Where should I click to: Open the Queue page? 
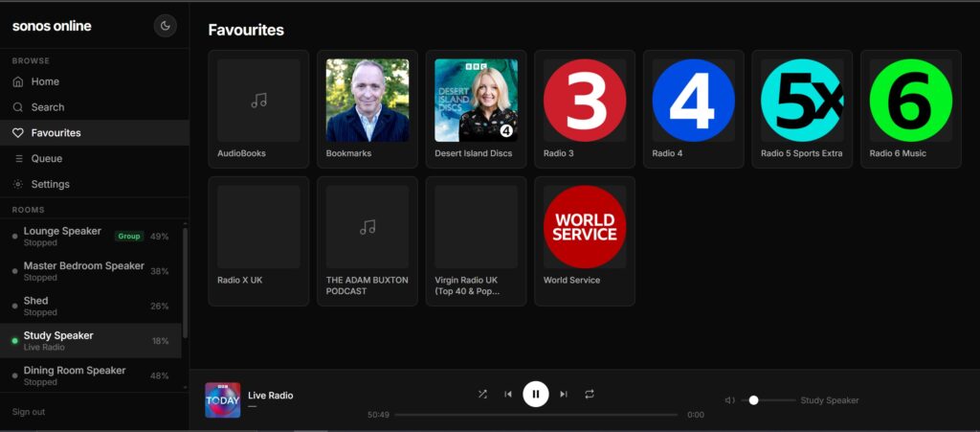[46, 158]
